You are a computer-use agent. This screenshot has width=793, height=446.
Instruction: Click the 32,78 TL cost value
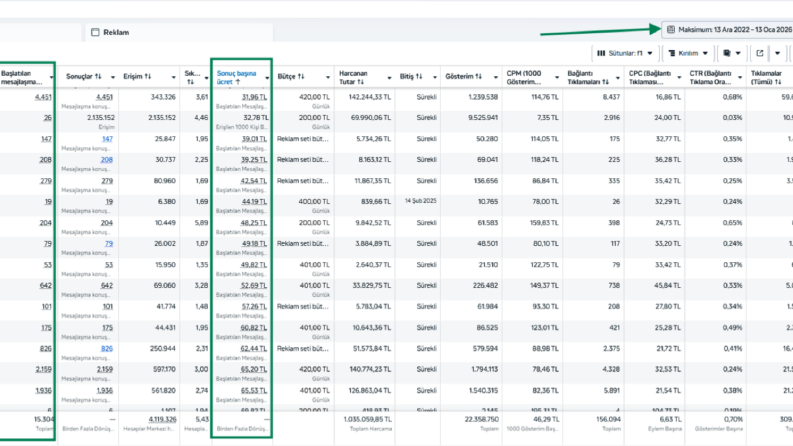point(255,118)
